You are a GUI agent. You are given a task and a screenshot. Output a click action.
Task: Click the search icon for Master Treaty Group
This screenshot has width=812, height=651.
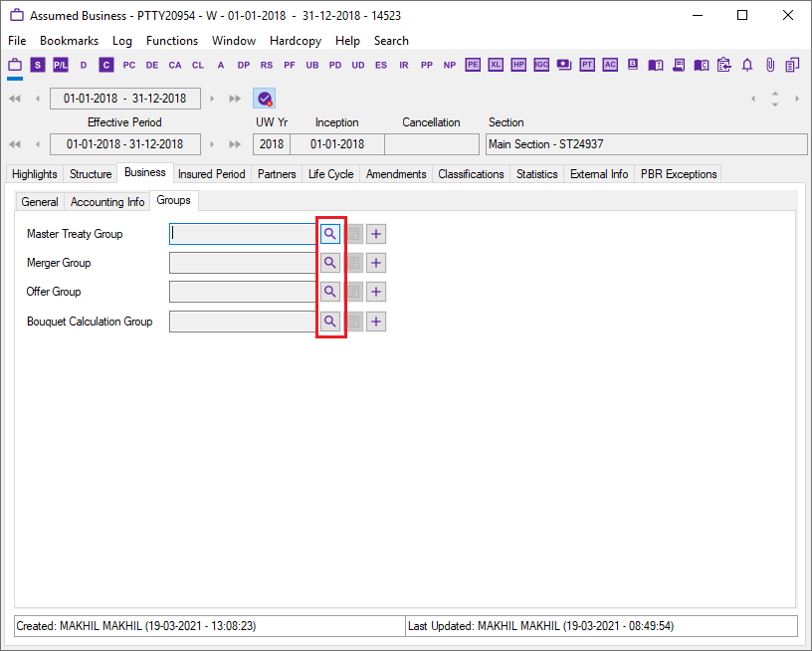(x=329, y=234)
